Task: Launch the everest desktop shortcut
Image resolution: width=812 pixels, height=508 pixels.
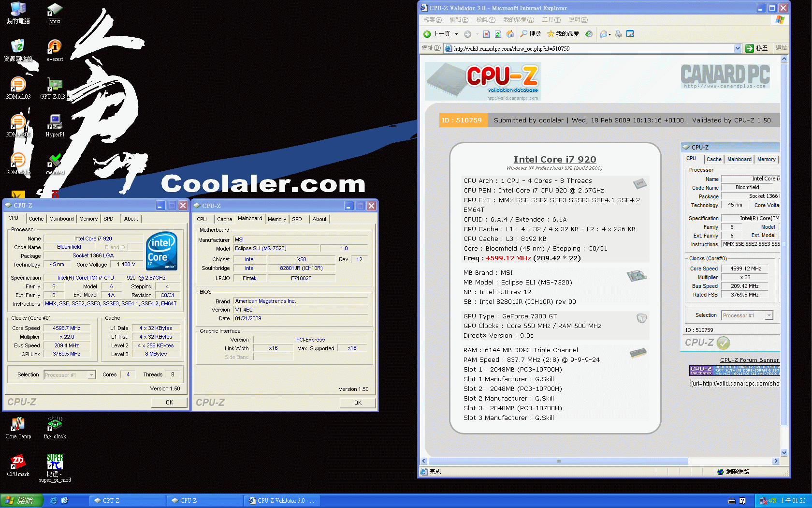Action: pos(55,50)
